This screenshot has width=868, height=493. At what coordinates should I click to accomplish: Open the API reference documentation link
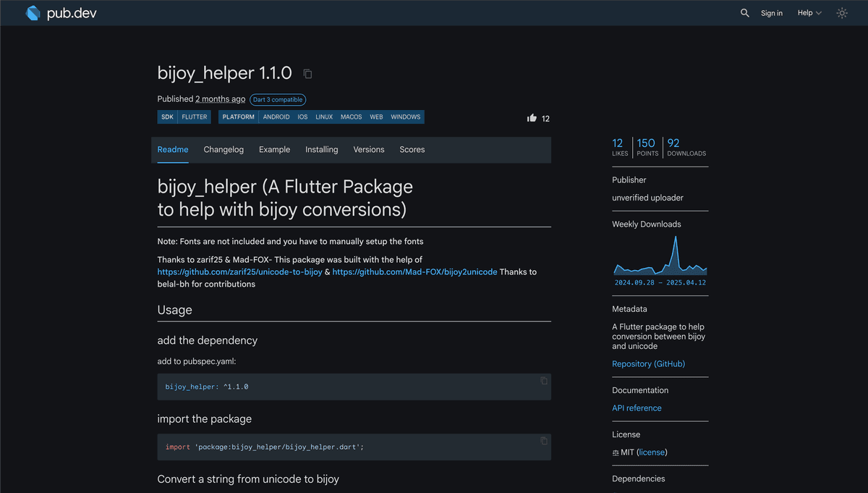(637, 408)
